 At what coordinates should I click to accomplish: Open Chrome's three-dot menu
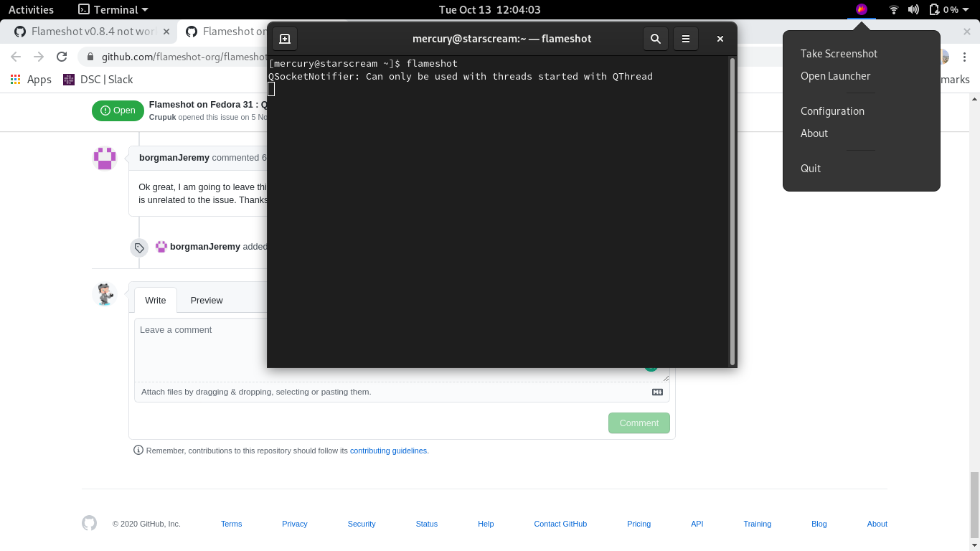pyautogui.click(x=965, y=56)
